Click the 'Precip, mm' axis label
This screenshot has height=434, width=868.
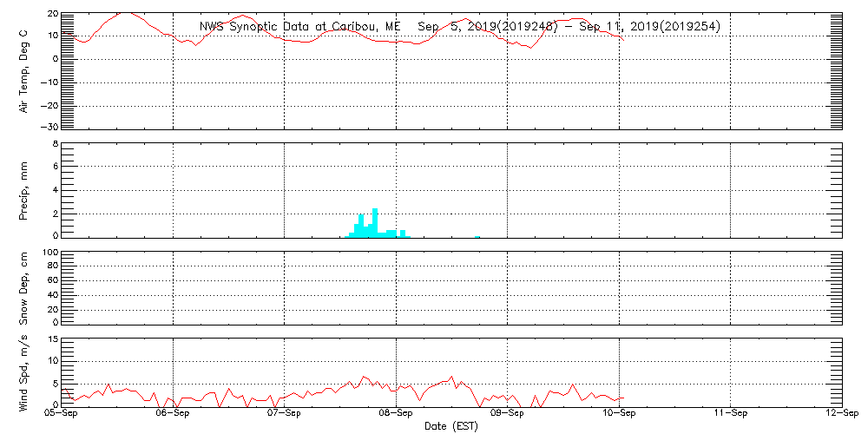click(x=23, y=192)
